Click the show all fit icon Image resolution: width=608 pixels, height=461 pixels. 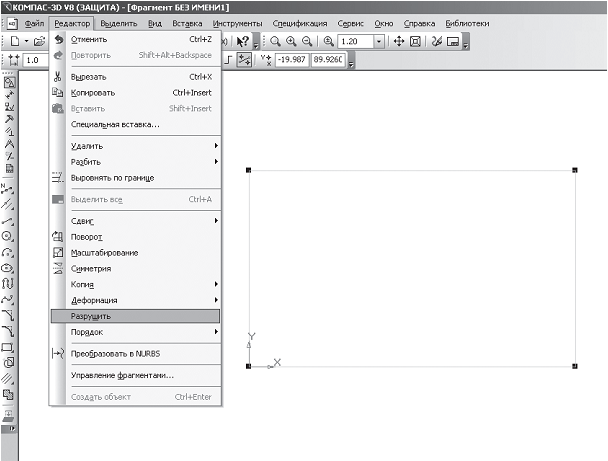[415, 41]
